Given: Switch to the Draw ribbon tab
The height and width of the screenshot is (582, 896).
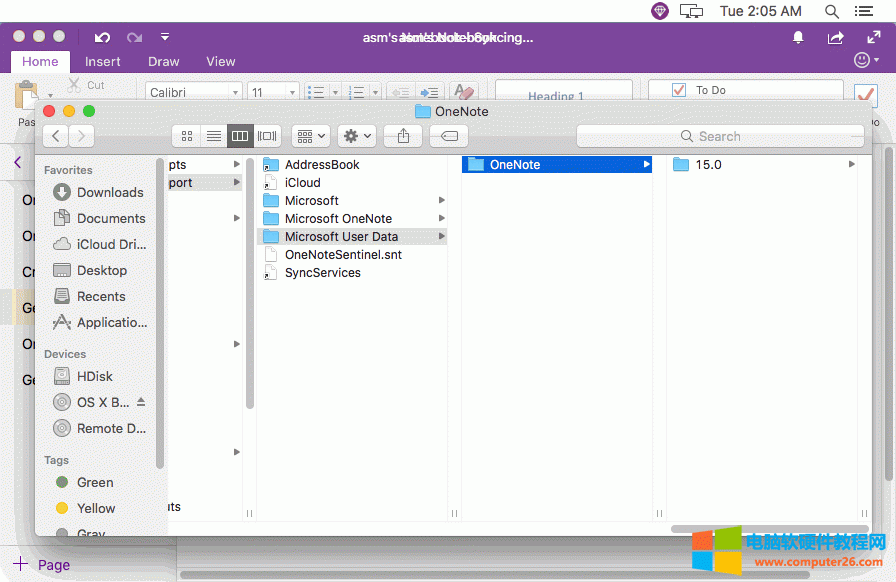Looking at the screenshot, I should click(x=163, y=61).
